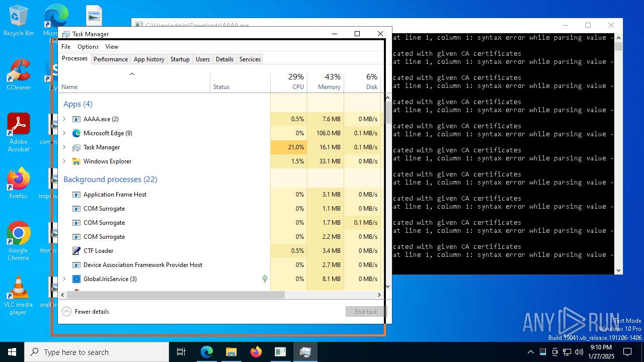The image size is (644, 362).
Task: Click the volume tray icon
Action: click(579, 352)
